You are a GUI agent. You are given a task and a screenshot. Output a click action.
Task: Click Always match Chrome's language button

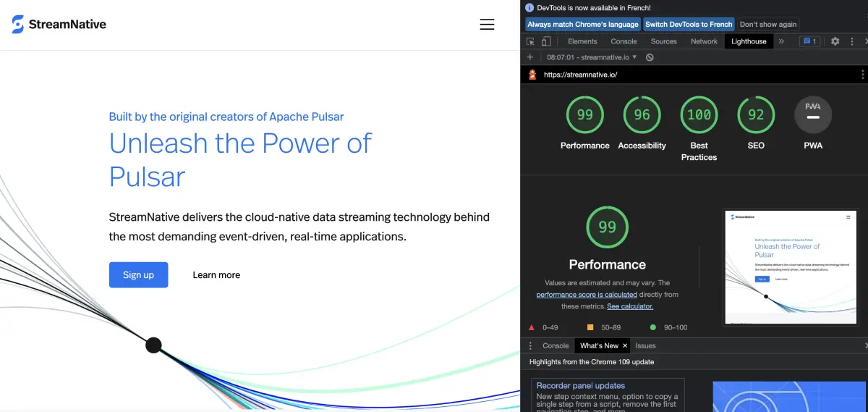tap(583, 24)
